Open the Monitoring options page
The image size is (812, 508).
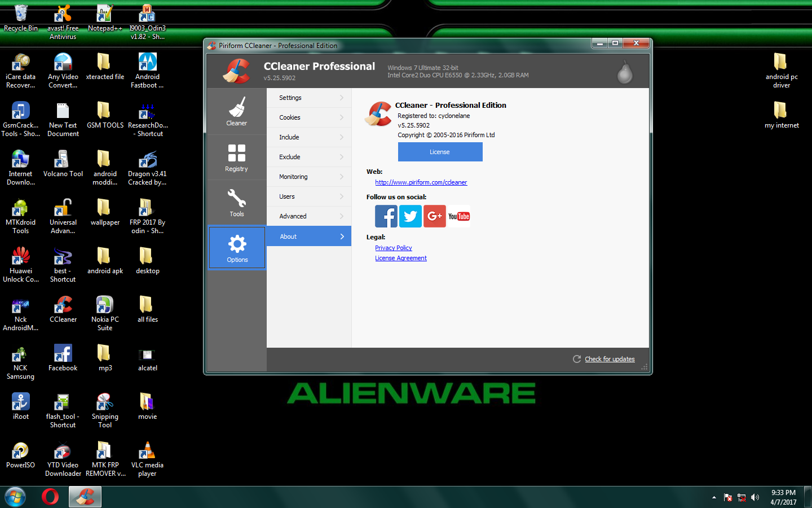pyautogui.click(x=309, y=177)
